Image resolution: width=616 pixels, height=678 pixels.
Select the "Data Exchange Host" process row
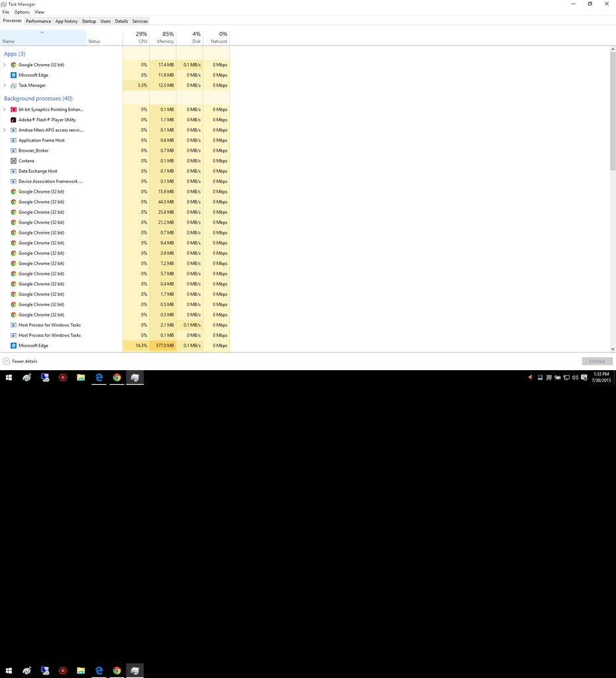pyautogui.click(x=115, y=171)
